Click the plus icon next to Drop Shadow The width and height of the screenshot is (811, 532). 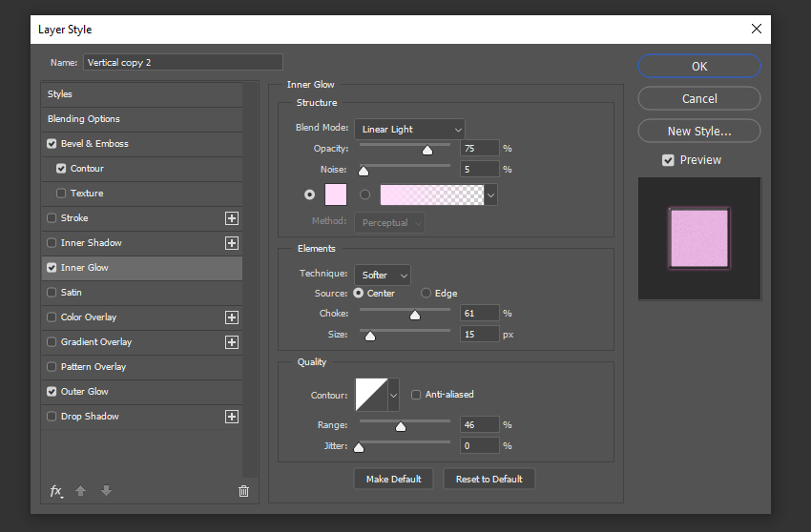(231, 417)
